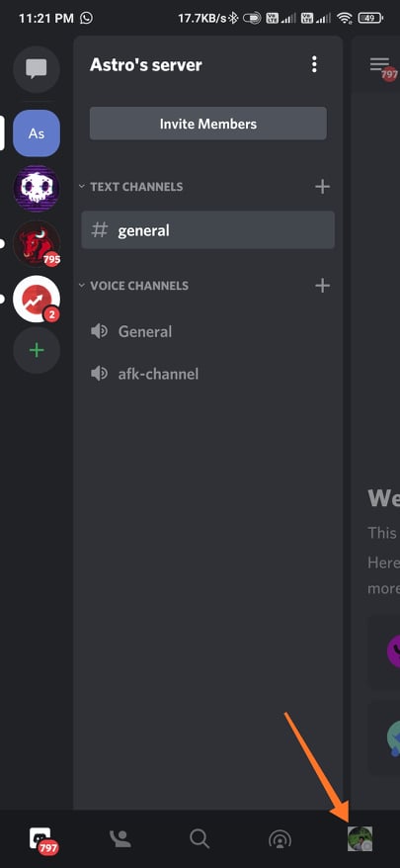The image size is (400, 868).
Task: Open the purple skull server
Action: coord(37,188)
